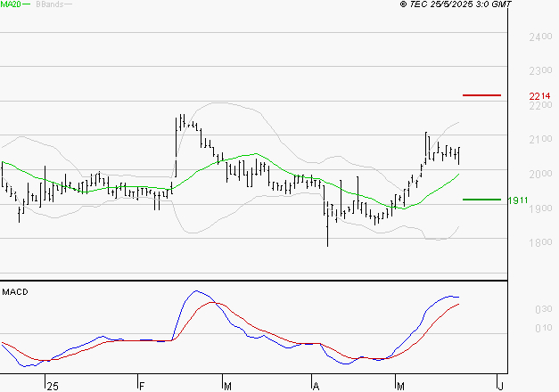
Task: Click the 010 MACD axis label
Action: coord(544,328)
